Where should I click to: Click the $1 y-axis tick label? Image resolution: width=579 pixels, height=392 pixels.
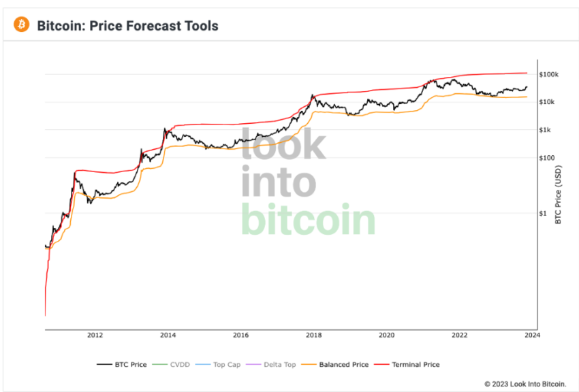pyautogui.click(x=543, y=213)
